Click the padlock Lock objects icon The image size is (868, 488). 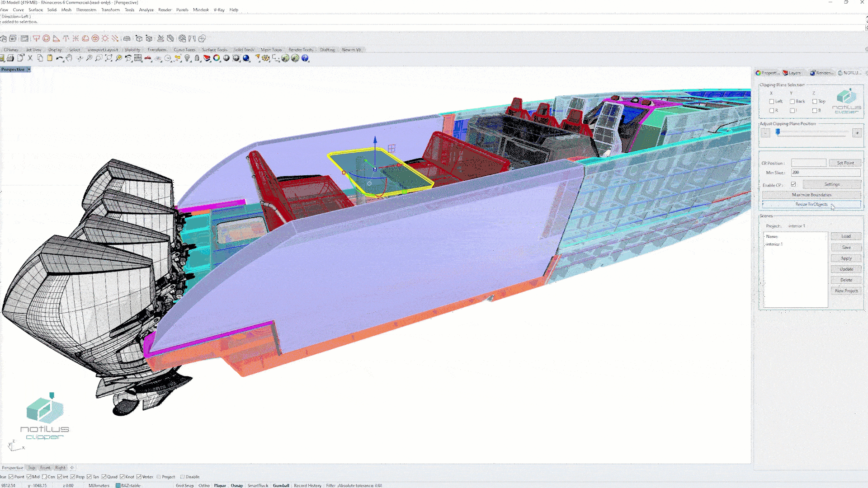click(197, 58)
